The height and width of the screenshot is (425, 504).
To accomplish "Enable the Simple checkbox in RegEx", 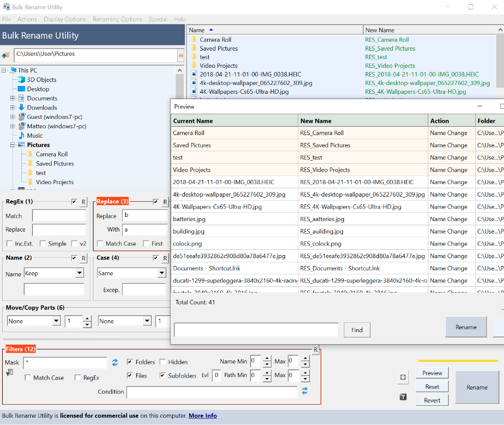I will [43, 244].
